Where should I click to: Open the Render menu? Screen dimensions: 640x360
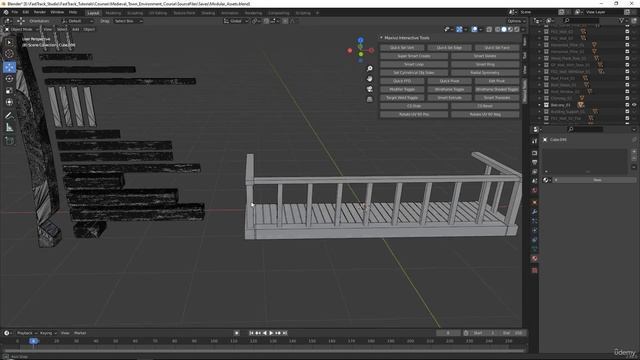pyautogui.click(x=40, y=12)
